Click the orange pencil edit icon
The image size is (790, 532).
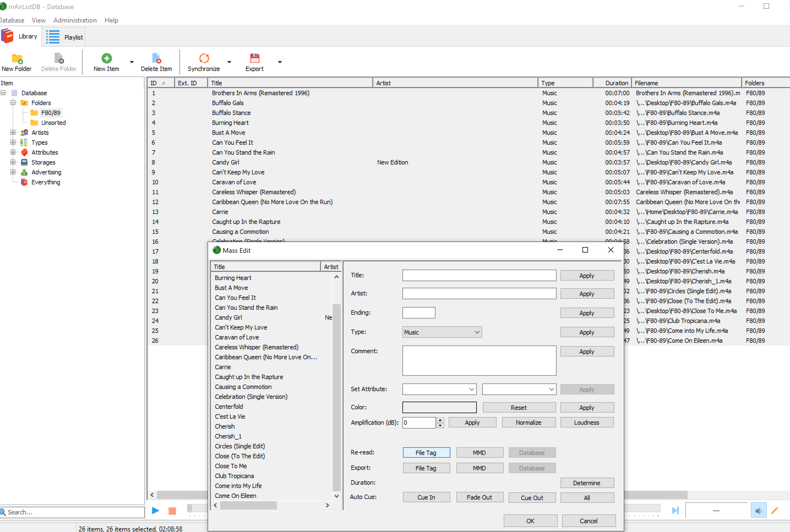774,511
